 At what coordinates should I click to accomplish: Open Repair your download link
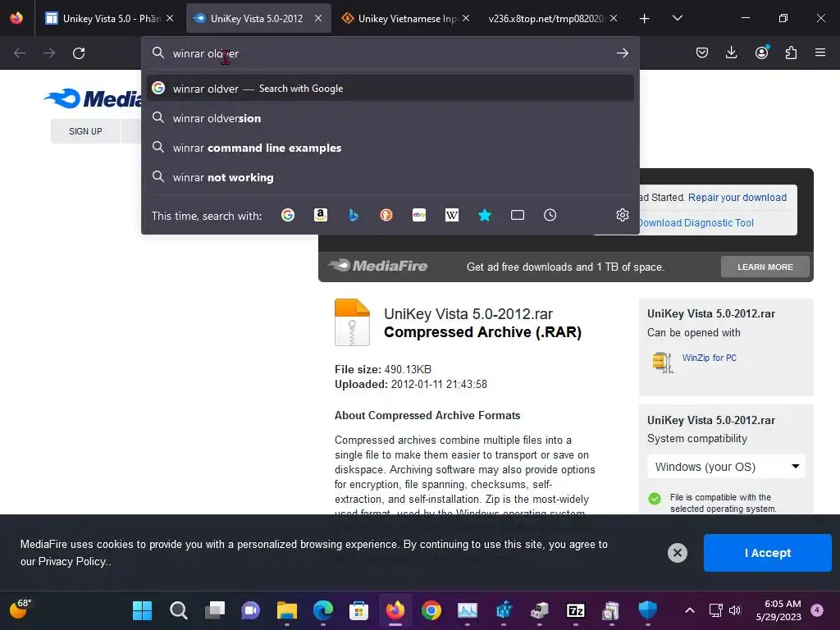click(737, 198)
